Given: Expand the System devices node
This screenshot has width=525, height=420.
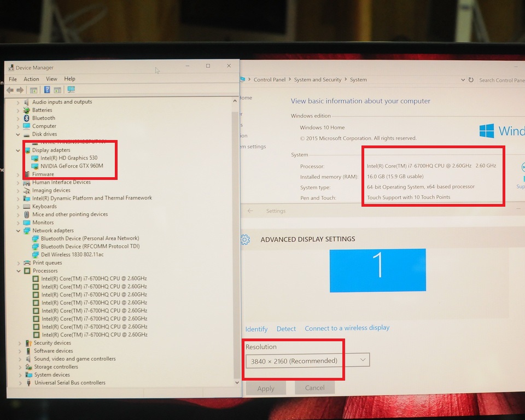Looking at the screenshot, I should coord(20,375).
